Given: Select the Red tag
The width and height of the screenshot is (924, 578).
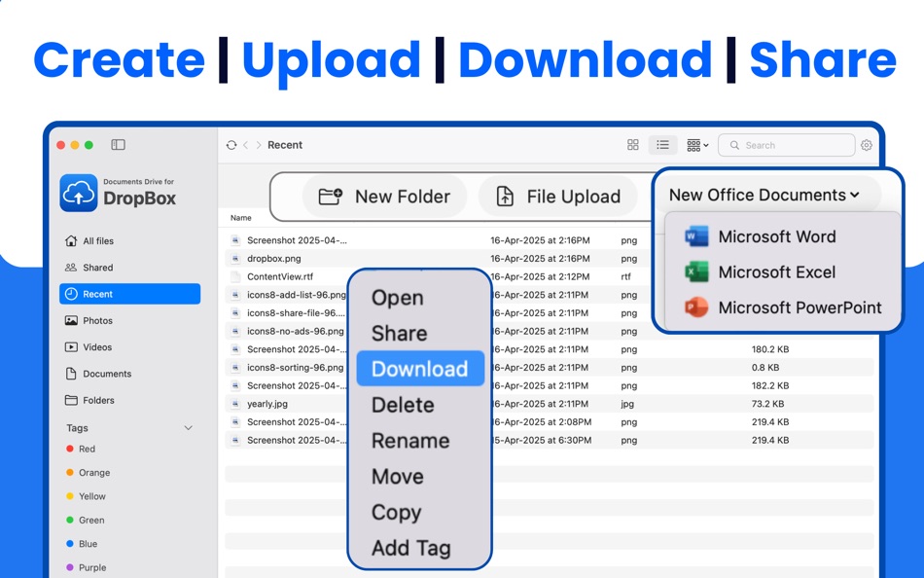Looking at the screenshot, I should [81, 449].
